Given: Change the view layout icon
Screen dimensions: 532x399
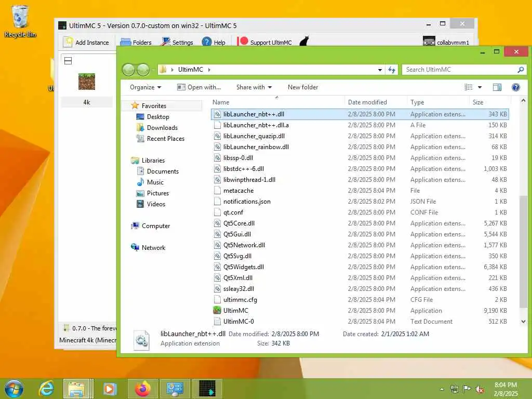Looking at the screenshot, I should pos(469,87).
